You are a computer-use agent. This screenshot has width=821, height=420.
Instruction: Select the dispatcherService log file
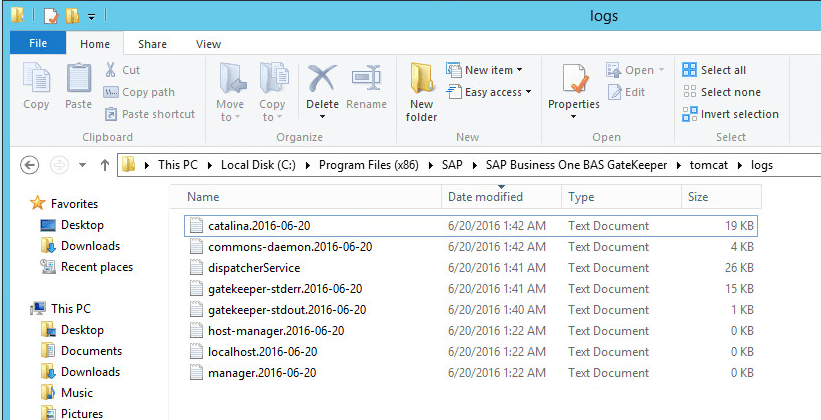pyautogui.click(x=470, y=268)
